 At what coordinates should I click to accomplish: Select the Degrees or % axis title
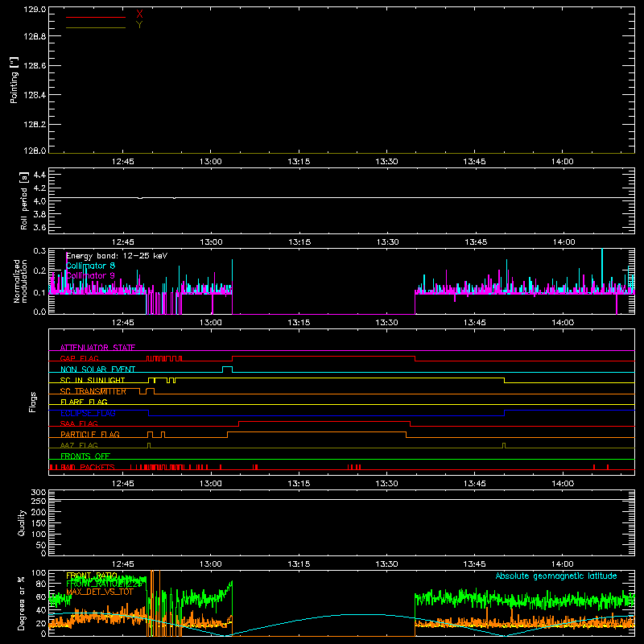22,603
